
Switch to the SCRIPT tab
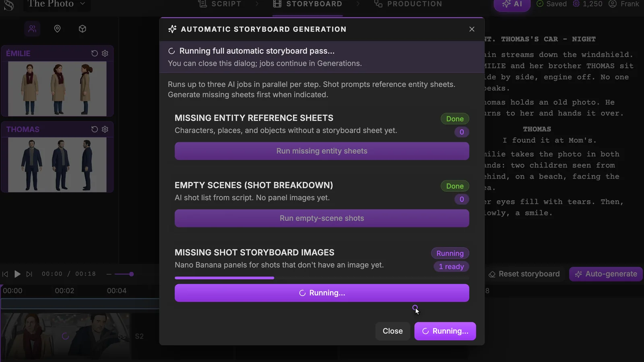click(220, 4)
